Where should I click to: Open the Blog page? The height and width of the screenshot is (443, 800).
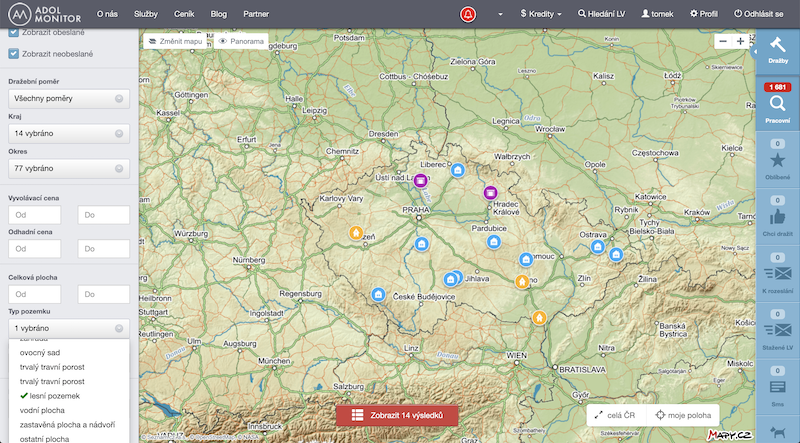point(218,14)
